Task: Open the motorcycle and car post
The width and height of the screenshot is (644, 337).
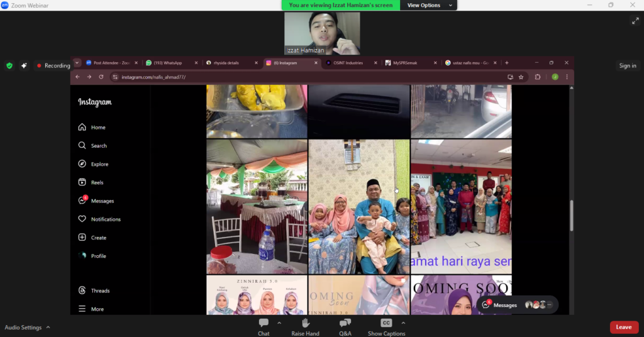Action: [461, 111]
